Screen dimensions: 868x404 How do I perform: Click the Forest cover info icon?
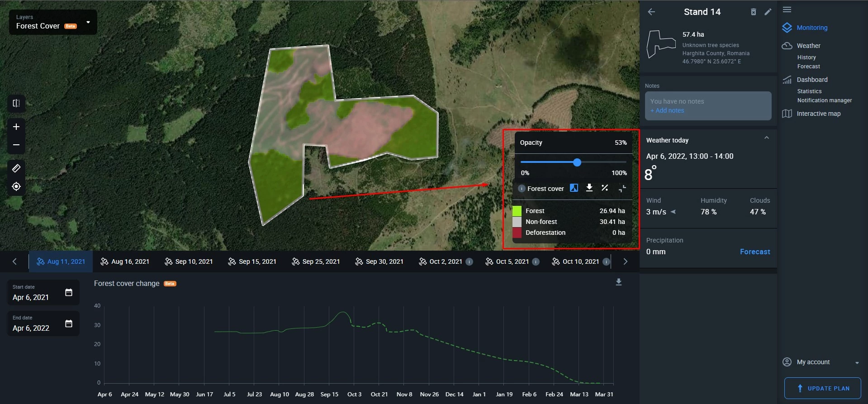(x=522, y=189)
